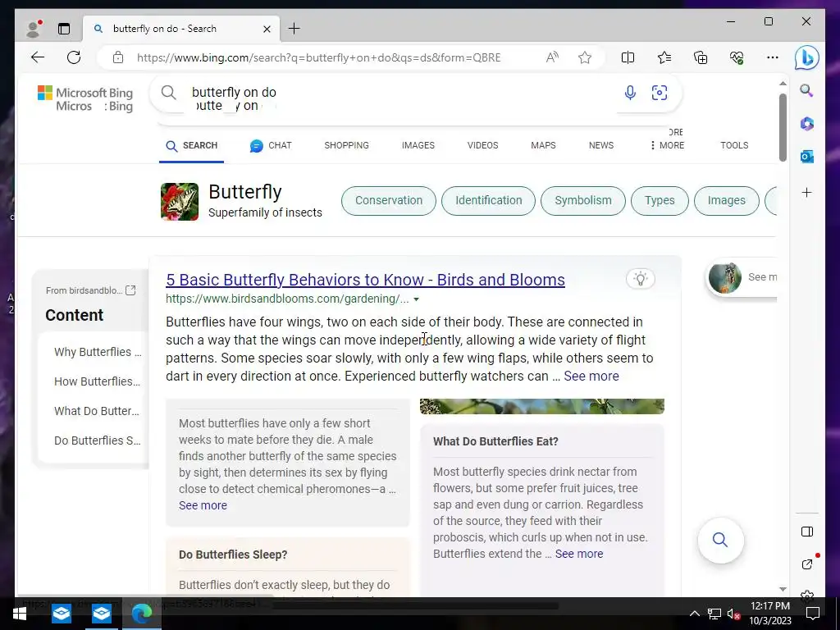Click the muted speaker volume icon
Screen dimensions: 840x630
tap(733, 614)
